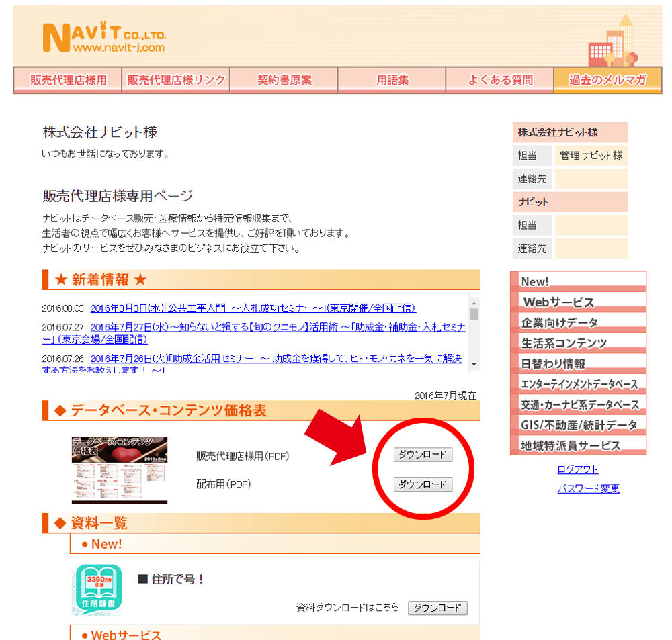The width and height of the screenshot is (672, 640).
Task: Click the 2016.07.26 news date
Action: click(x=63, y=359)
